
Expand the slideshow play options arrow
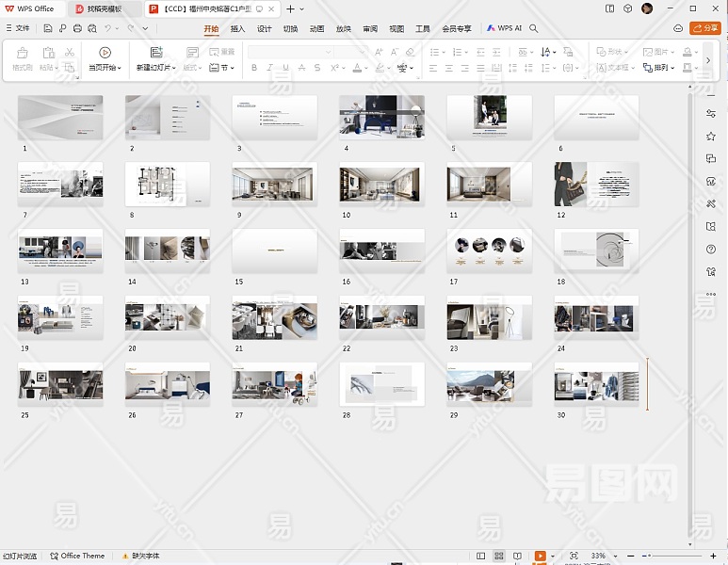click(x=552, y=557)
